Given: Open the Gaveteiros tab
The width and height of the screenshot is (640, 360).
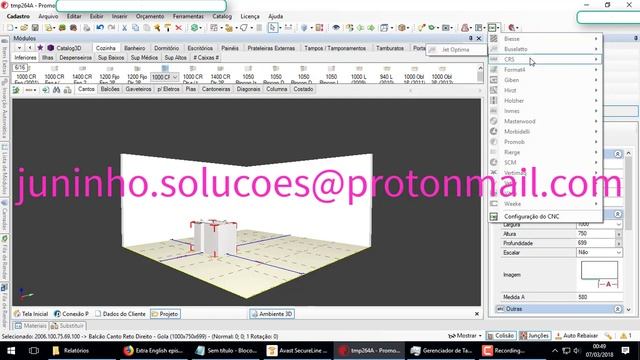Looking at the screenshot, I should tap(138, 89).
